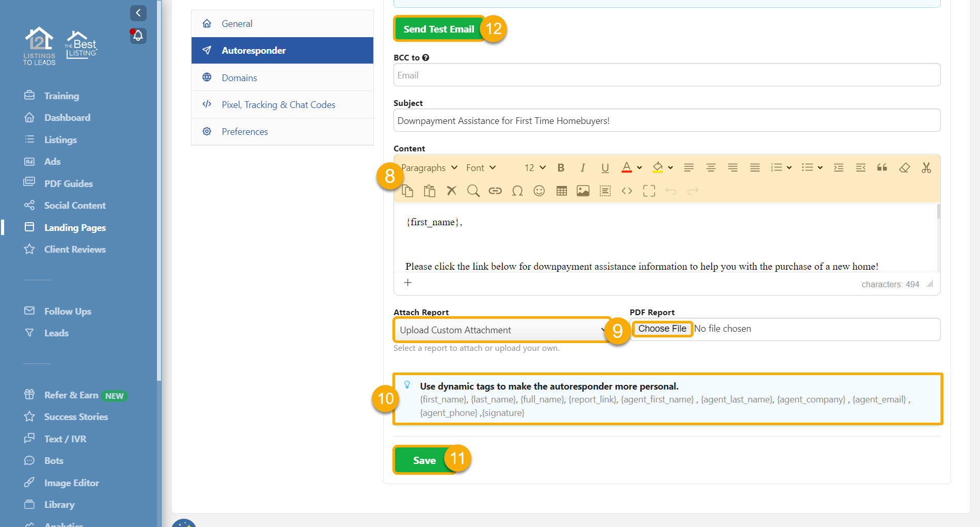This screenshot has height=527, width=980.
Task: Open the notifications bell
Action: click(x=138, y=36)
